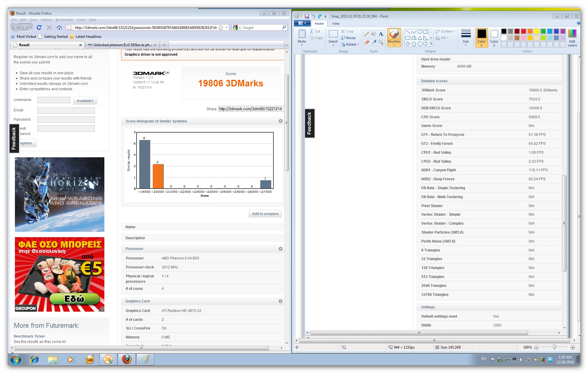Open the Firefox History menu

pyautogui.click(x=47, y=20)
